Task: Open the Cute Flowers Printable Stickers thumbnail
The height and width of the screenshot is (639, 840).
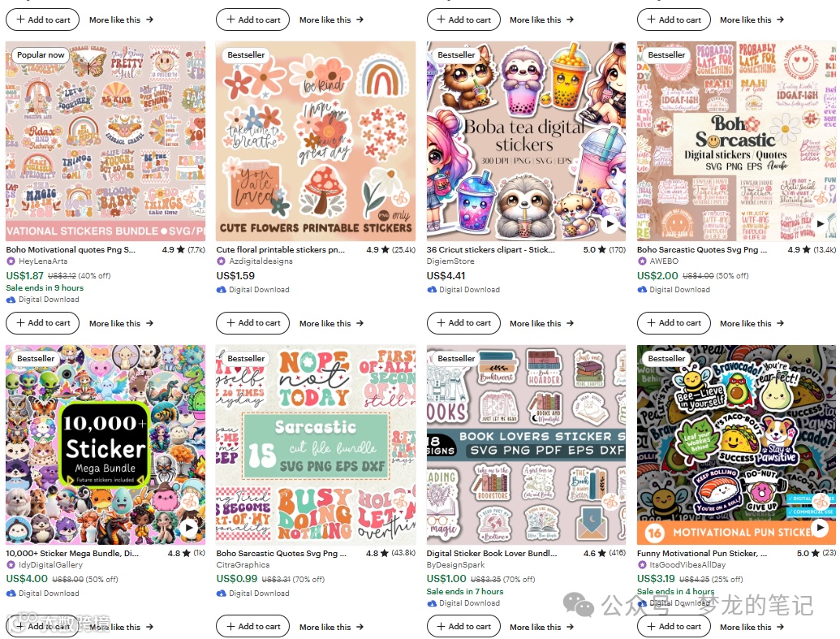Action: (316, 141)
